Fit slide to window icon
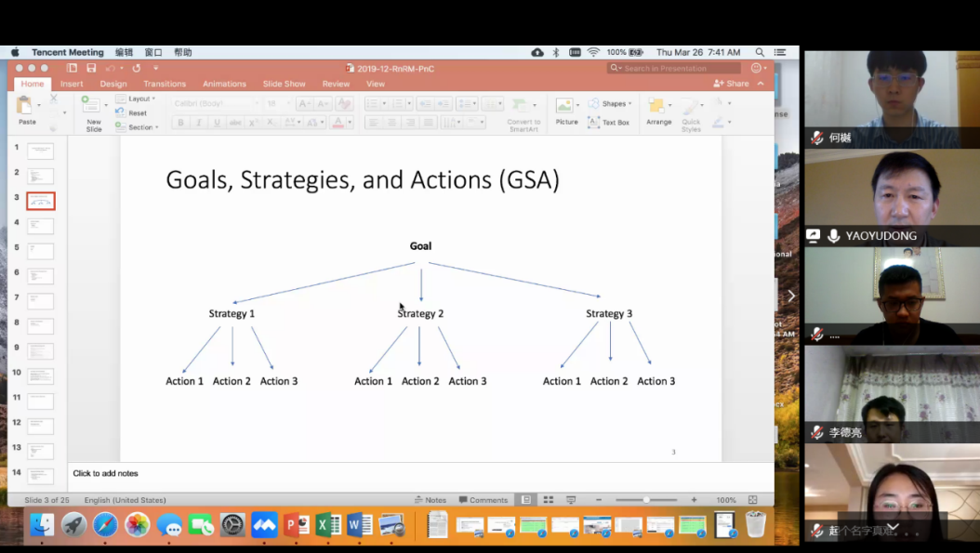 (752, 500)
